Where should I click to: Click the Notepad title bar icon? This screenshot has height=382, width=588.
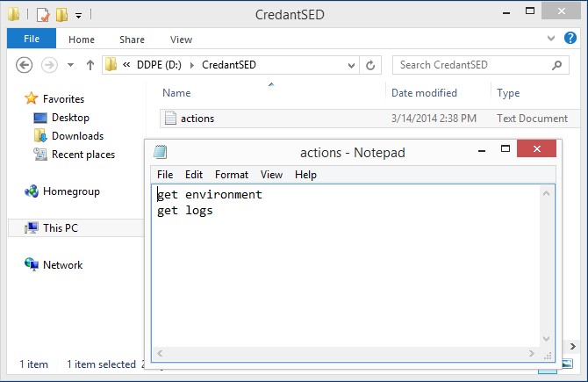(160, 152)
